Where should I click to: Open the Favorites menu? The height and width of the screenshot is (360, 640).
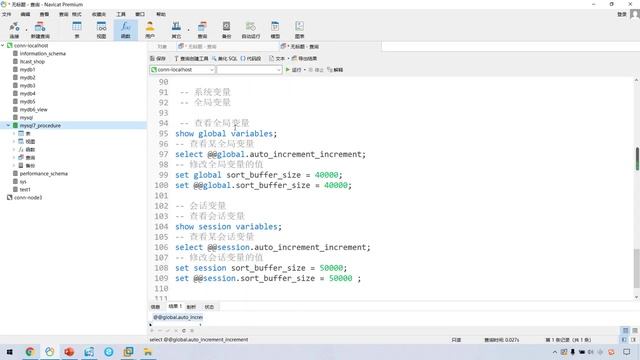pyautogui.click(x=98, y=14)
